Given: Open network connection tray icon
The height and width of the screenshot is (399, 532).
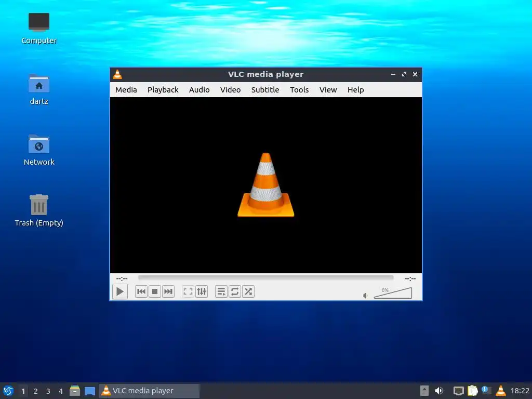Looking at the screenshot, I should 458,391.
